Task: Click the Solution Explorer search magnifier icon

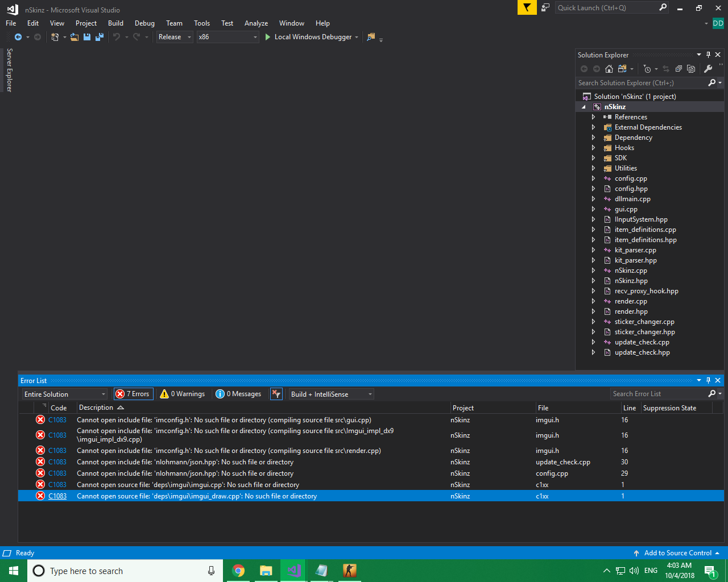Action: (712, 83)
